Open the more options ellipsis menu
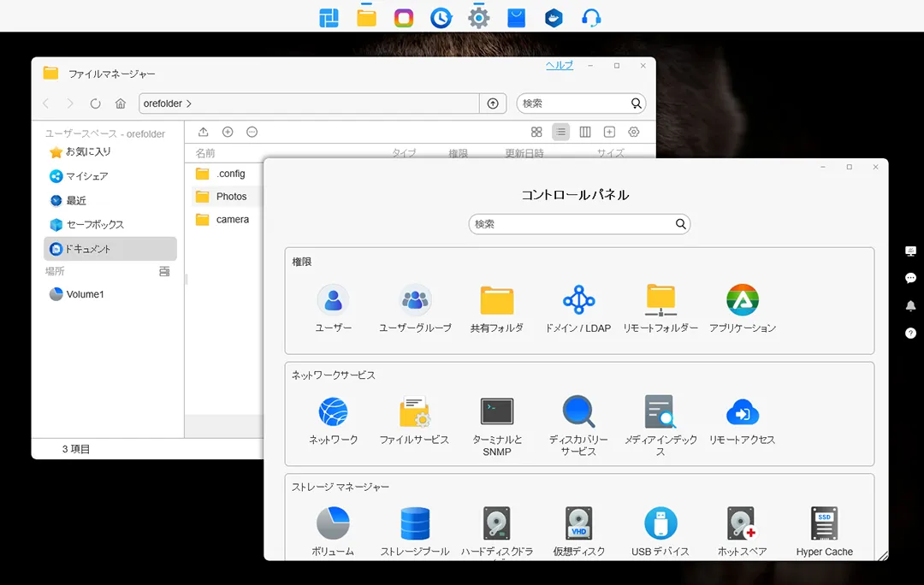Viewport: 924px width, 585px height. [x=252, y=132]
